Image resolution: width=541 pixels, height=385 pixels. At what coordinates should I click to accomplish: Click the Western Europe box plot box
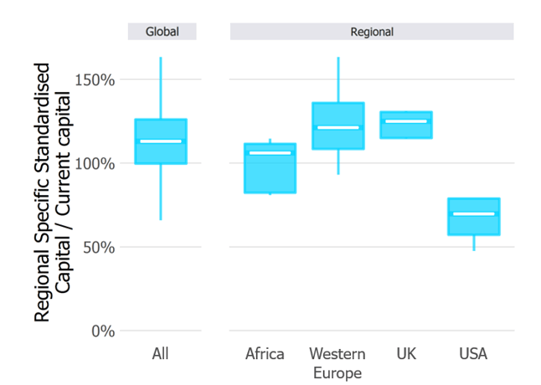click(338, 126)
